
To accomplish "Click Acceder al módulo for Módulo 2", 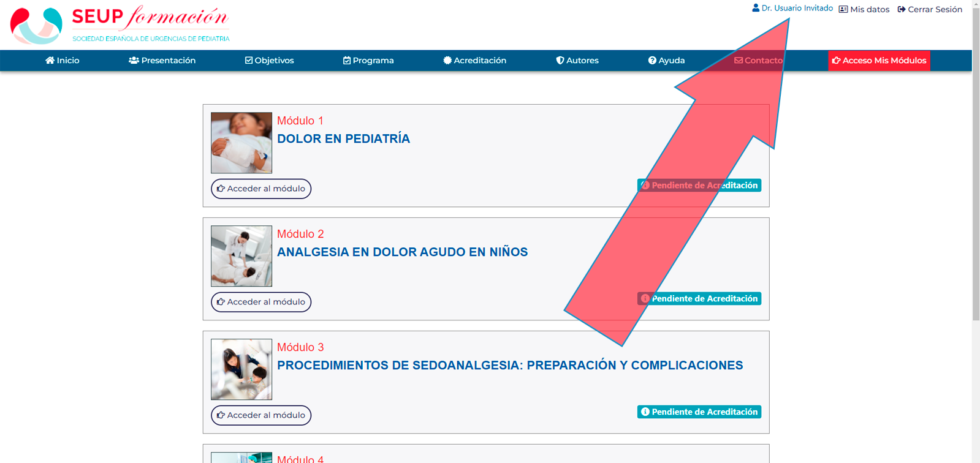I will [x=261, y=302].
